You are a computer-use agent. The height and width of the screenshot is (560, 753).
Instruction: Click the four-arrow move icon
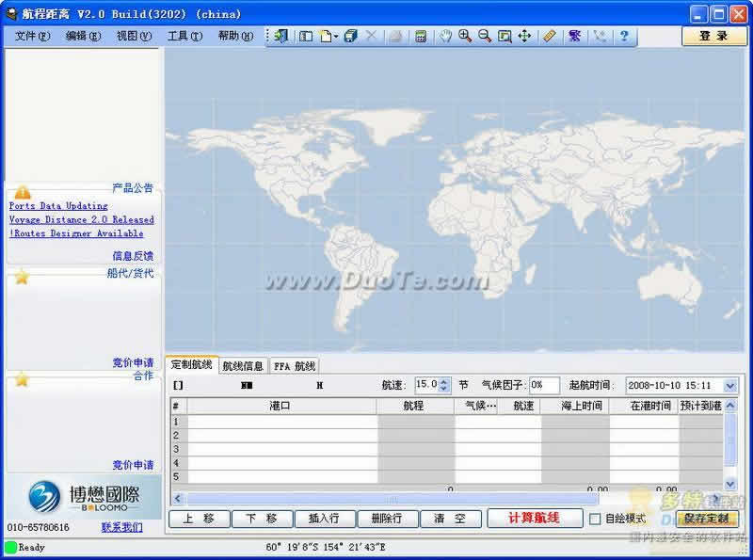pyautogui.click(x=524, y=36)
